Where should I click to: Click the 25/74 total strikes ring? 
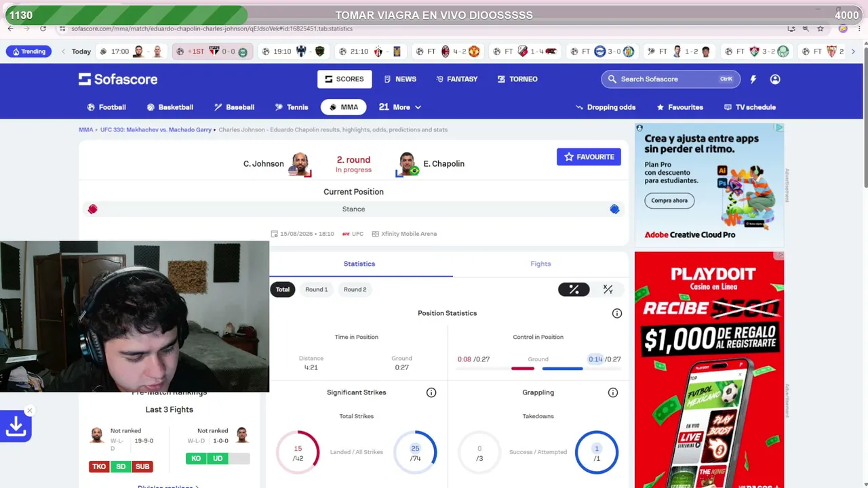[x=415, y=452]
